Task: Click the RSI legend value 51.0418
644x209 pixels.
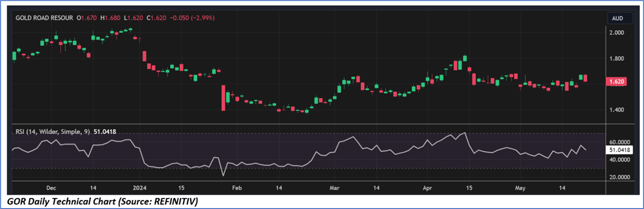Action: [105, 132]
